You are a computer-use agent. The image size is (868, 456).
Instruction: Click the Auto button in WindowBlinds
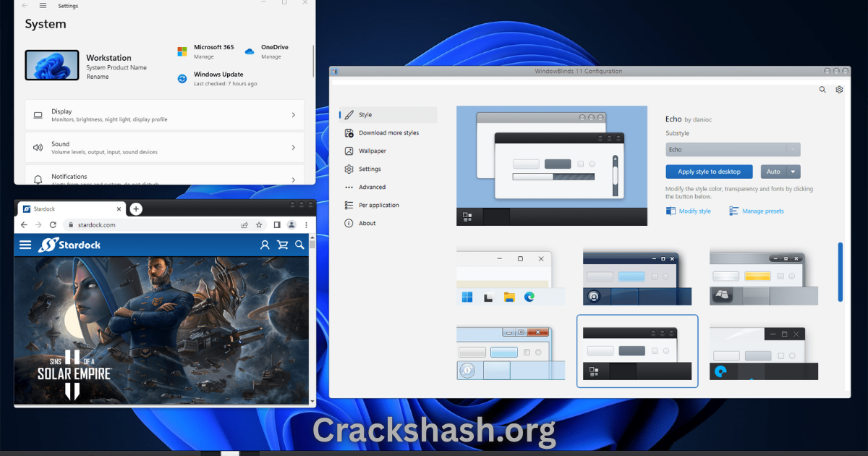(773, 172)
